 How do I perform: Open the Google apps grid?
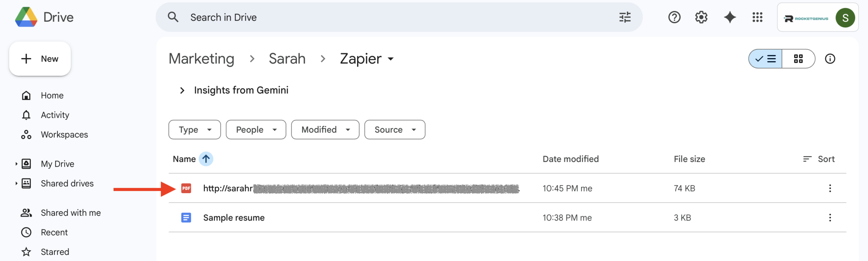pos(757,17)
